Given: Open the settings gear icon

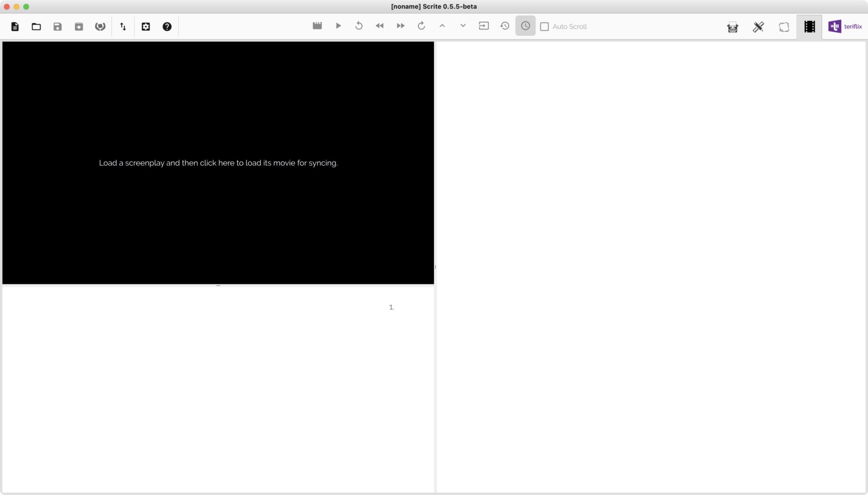Looking at the screenshot, I should click(146, 27).
